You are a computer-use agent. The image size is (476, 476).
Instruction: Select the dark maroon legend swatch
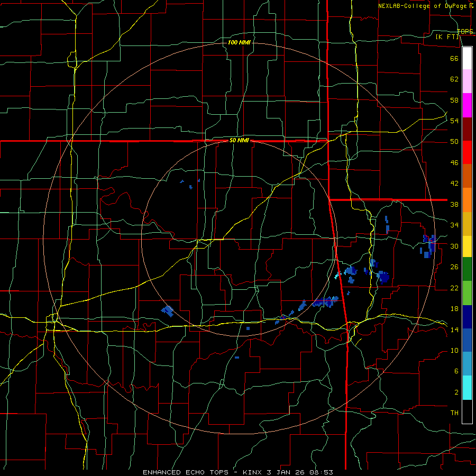coord(467,129)
